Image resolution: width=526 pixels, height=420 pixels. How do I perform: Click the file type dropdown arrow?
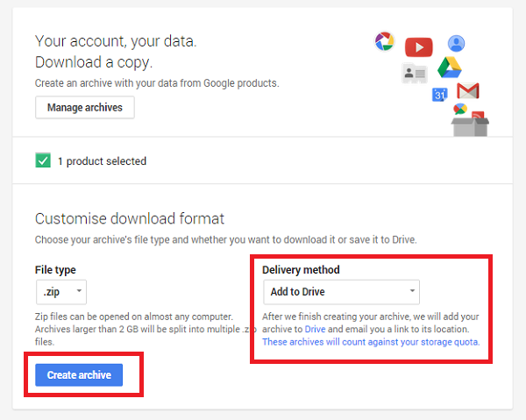point(79,291)
